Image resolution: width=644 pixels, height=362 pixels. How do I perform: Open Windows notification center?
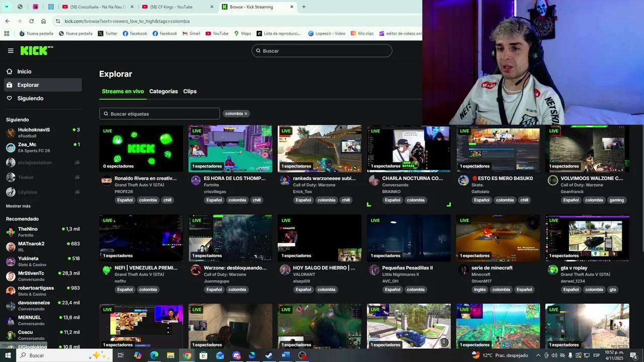click(x=634, y=355)
